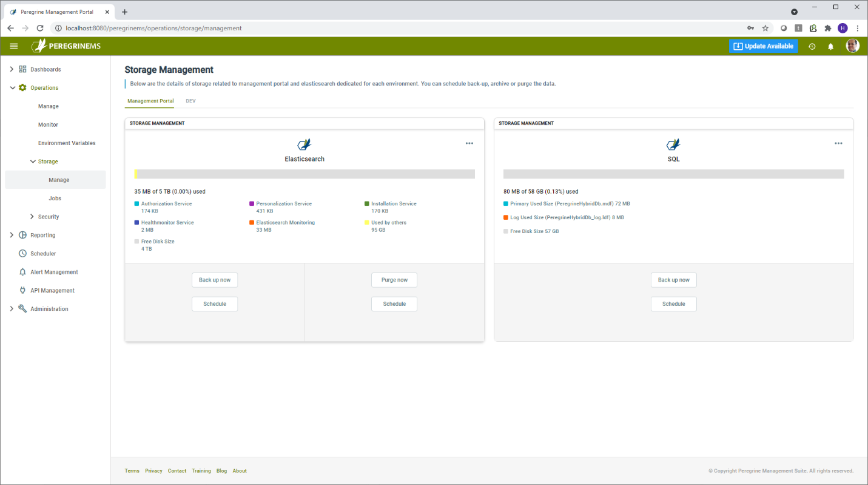Image resolution: width=868 pixels, height=485 pixels.
Task: Open the history clock icon in header
Action: point(812,46)
